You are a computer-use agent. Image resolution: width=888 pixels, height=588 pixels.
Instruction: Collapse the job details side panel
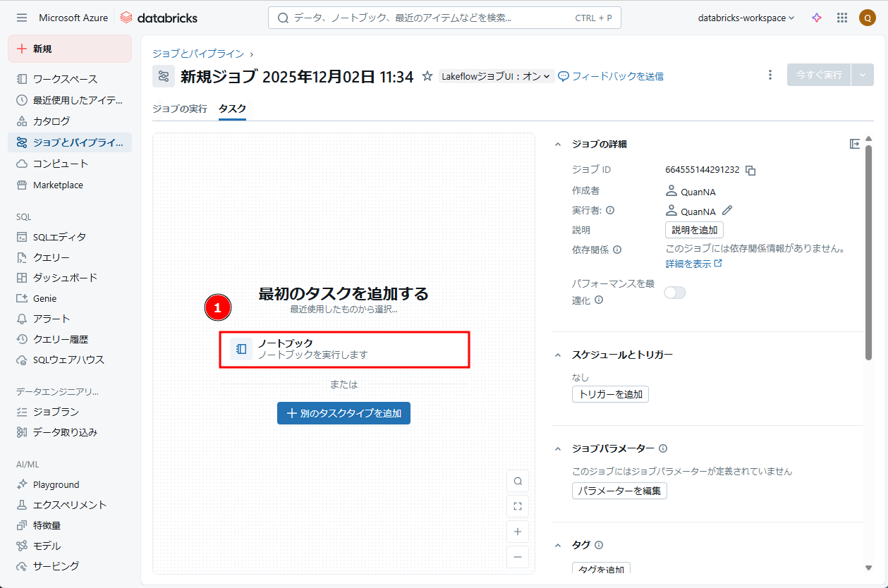[855, 144]
